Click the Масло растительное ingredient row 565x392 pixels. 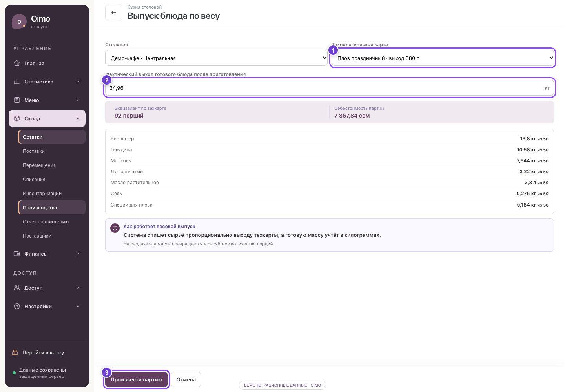tap(330, 183)
